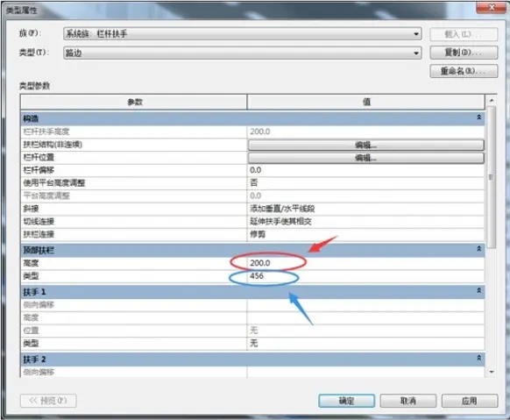The width and height of the screenshot is (510, 420).
Task: Click the disabled 载入 load button
Action: pos(464,34)
